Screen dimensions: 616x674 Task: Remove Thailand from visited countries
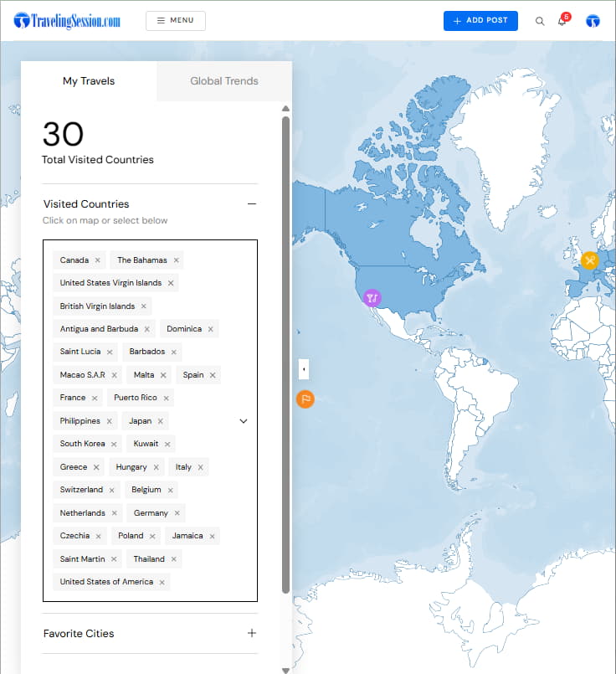click(174, 559)
